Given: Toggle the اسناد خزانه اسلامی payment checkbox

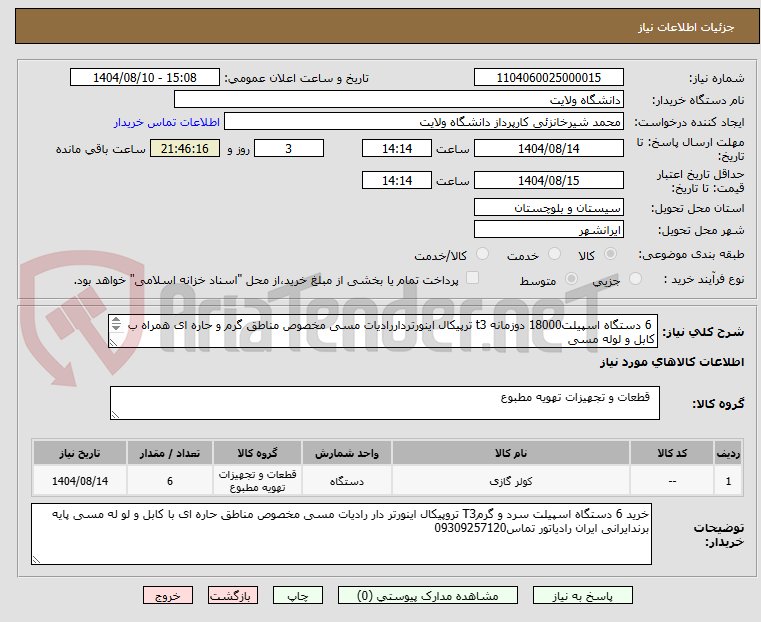Looking at the screenshot, I should coord(472,278).
